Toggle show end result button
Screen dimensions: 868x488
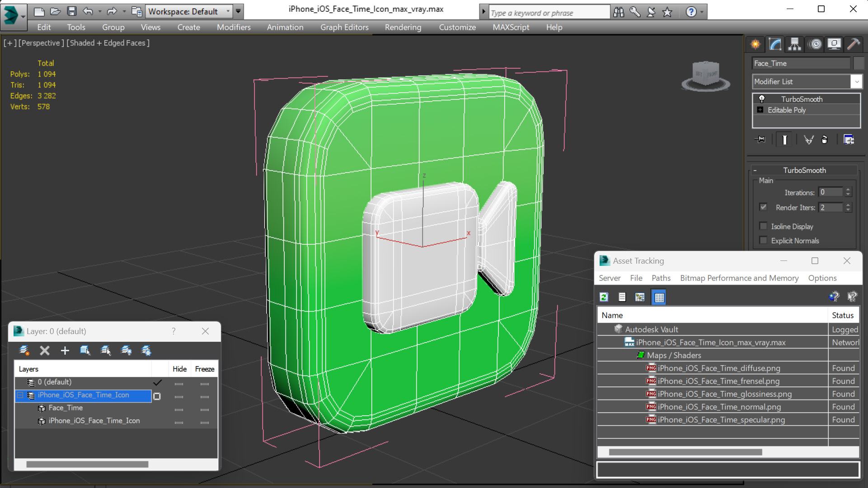784,140
